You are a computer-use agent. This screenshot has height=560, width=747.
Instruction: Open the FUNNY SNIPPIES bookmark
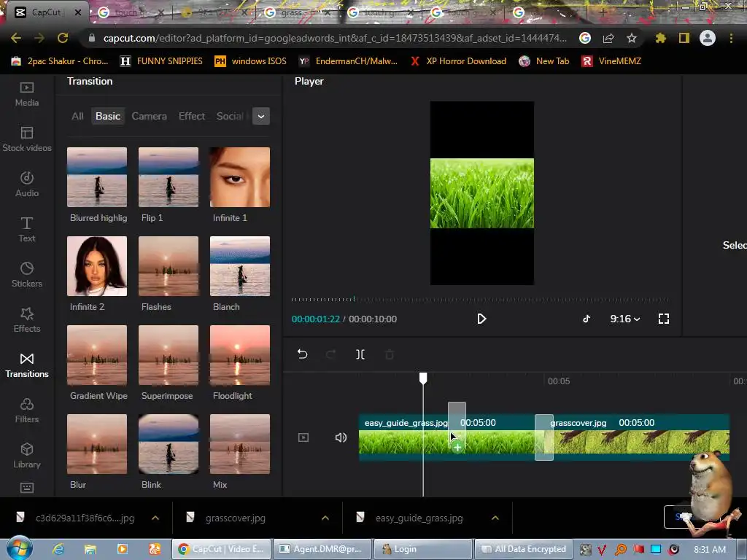[161, 61]
